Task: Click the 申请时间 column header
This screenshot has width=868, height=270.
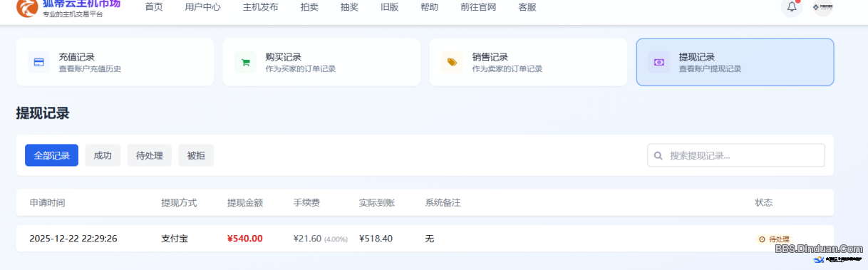Action: (x=47, y=203)
